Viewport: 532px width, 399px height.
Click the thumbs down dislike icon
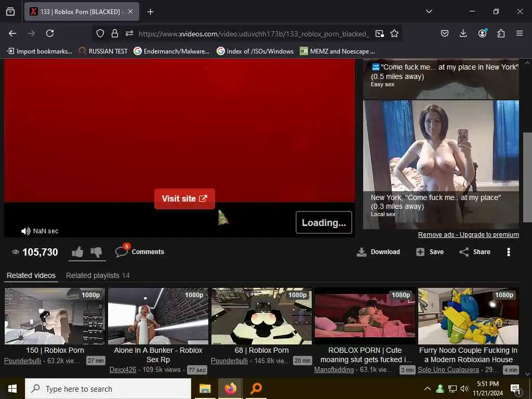pos(96,252)
